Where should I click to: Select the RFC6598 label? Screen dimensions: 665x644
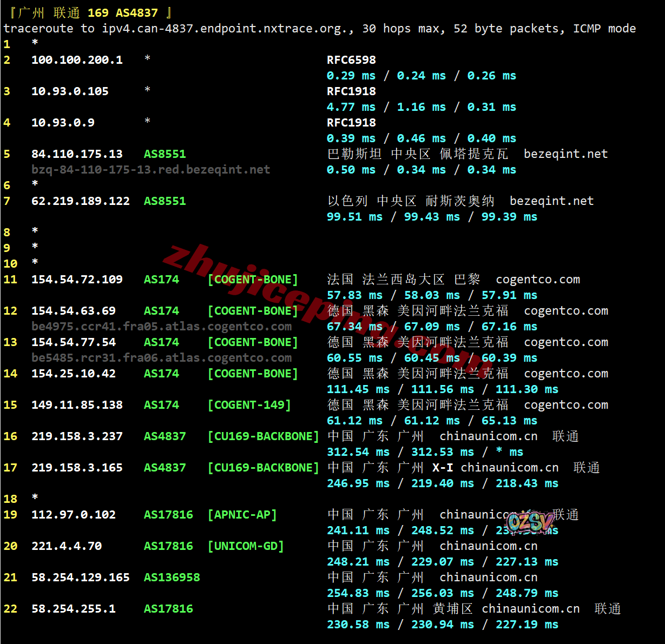351,60
